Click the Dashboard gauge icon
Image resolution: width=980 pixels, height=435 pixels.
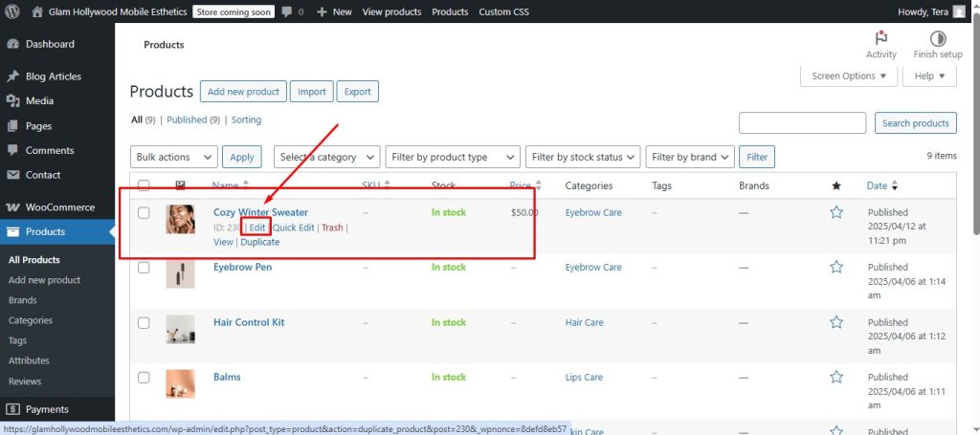(x=12, y=44)
